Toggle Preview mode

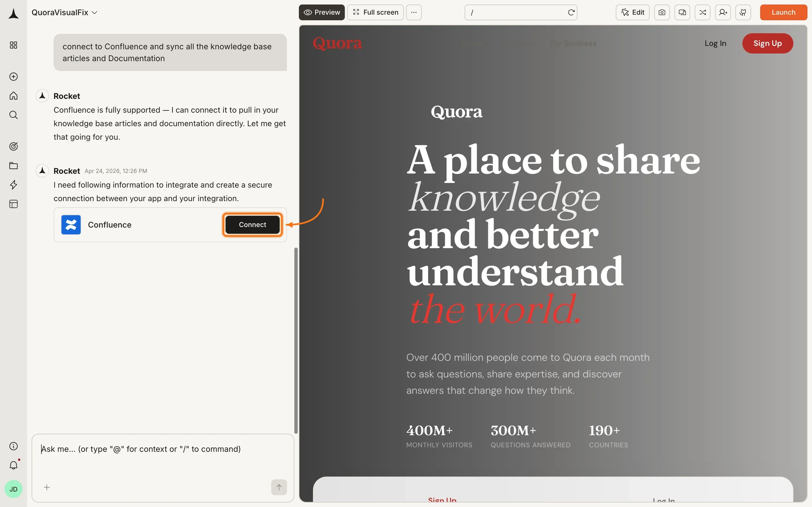tap(321, 12)
